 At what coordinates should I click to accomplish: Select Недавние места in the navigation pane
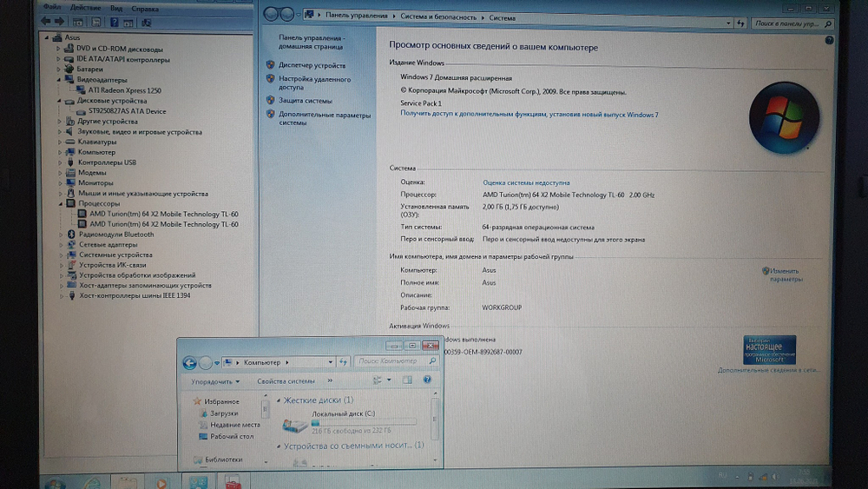234,425
